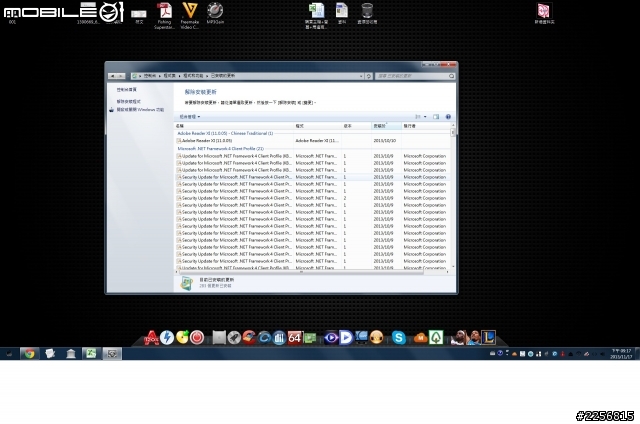Click the vertical scrollbar down arrow
Image resolution: width=640 pixels, height=424 pixels.
pos(453,267)
